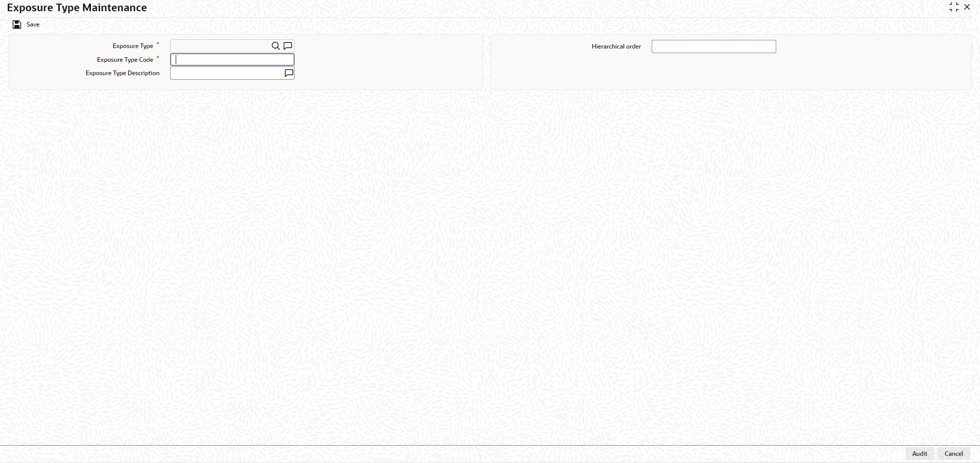Click the Exposure Type Code label

point(125,60)
